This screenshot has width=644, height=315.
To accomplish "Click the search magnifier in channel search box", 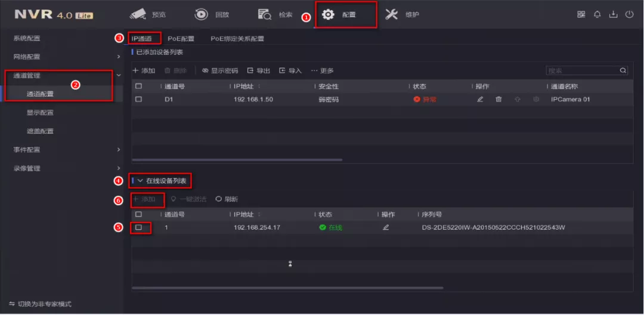I will pos(623,71).
